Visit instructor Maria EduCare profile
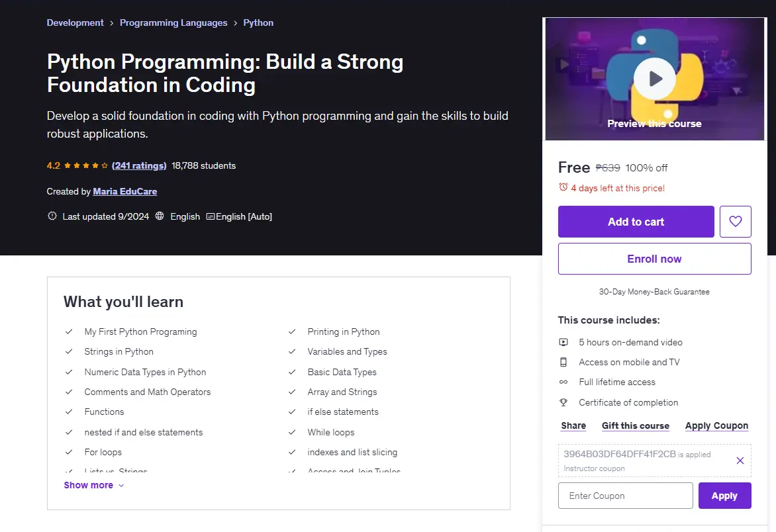This screenshot has width=776, height=532. click(124, 191)
